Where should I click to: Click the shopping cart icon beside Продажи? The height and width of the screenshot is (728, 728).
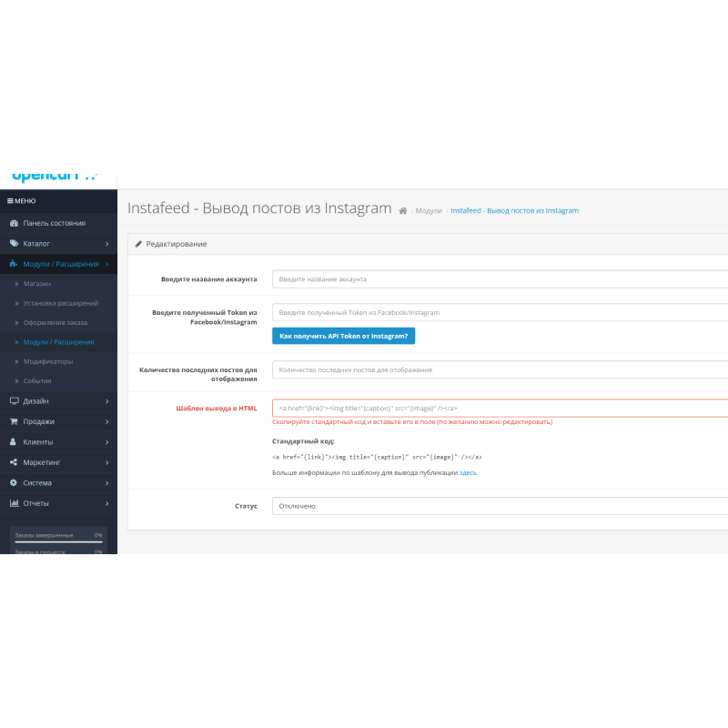click(14, 421)
